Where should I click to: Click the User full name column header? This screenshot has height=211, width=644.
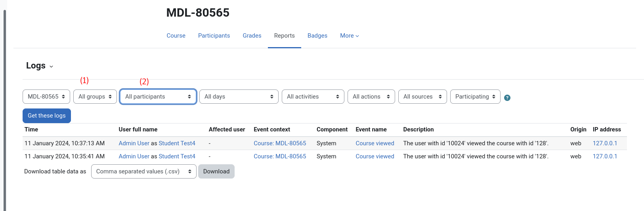tap(138, 129)
